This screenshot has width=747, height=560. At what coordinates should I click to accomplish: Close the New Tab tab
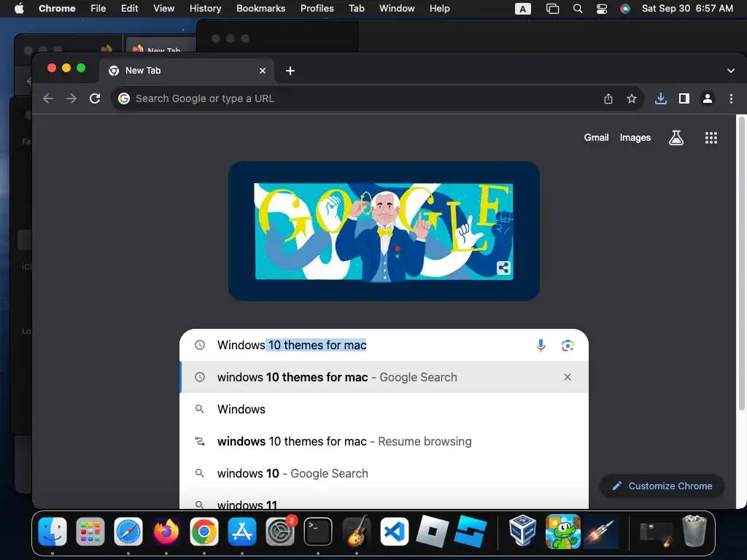click(x=263, y=71)
